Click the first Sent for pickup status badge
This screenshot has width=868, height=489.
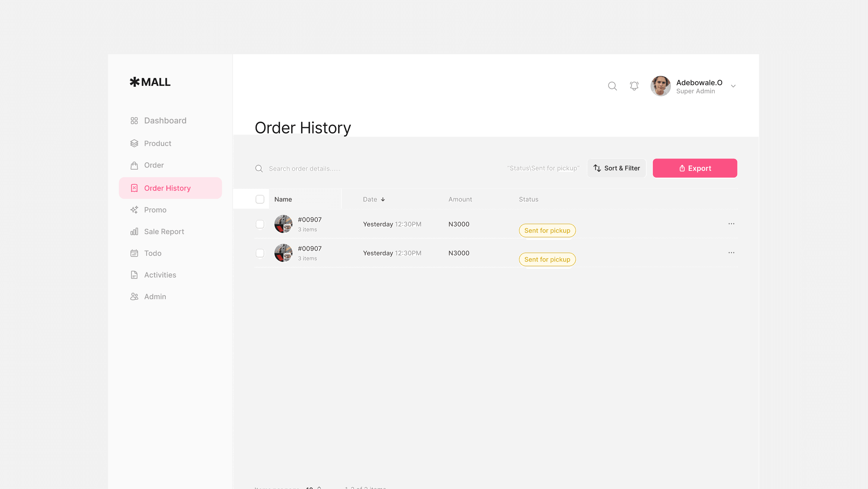click(x=547, y=231)
